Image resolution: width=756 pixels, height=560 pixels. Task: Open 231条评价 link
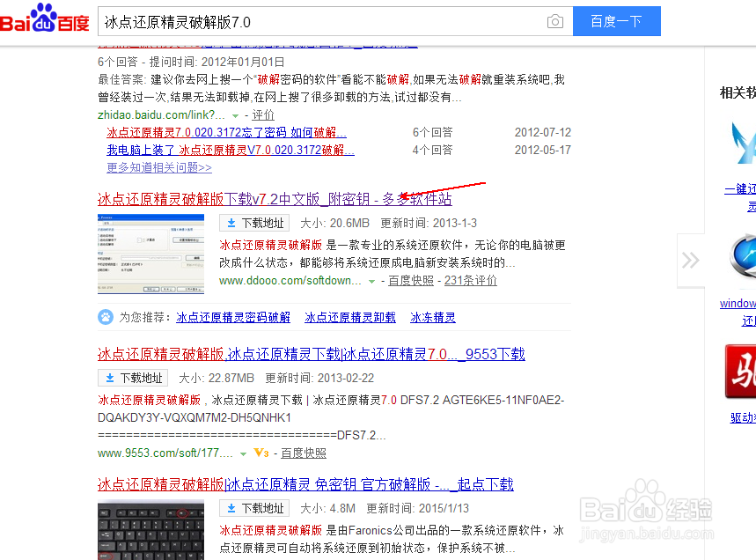point(471,280)
